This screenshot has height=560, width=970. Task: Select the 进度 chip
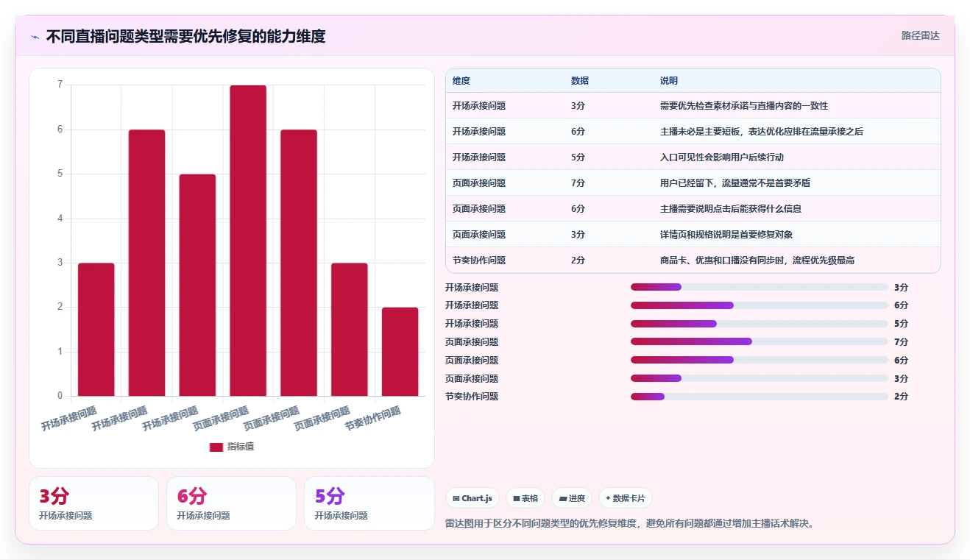[572, 498]
